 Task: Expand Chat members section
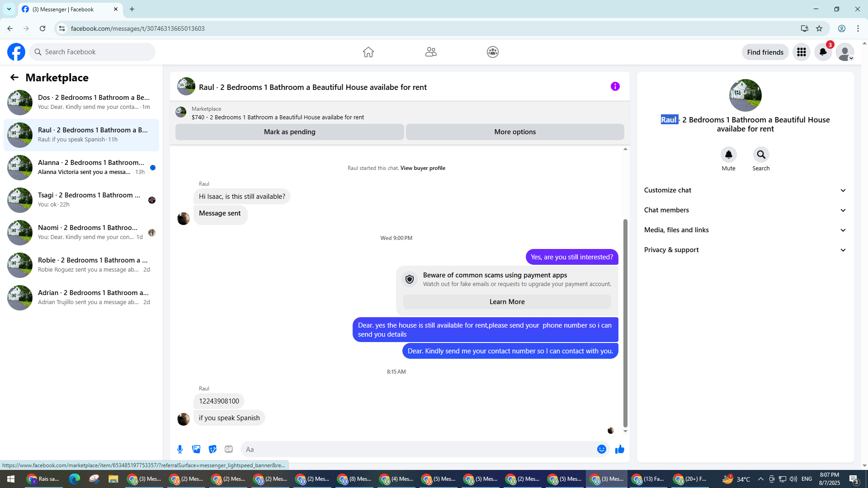(745, 210)
